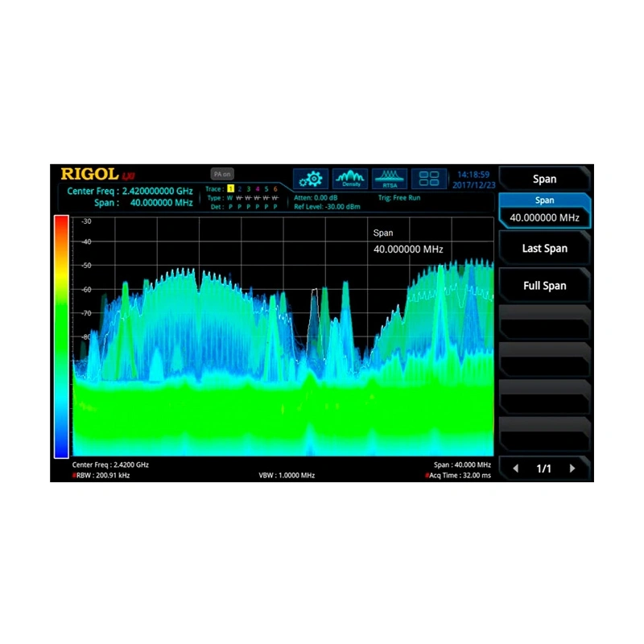Select the Span 40.000000 MHz softkey
Viewport: 644px width, 644px height.
544,211
